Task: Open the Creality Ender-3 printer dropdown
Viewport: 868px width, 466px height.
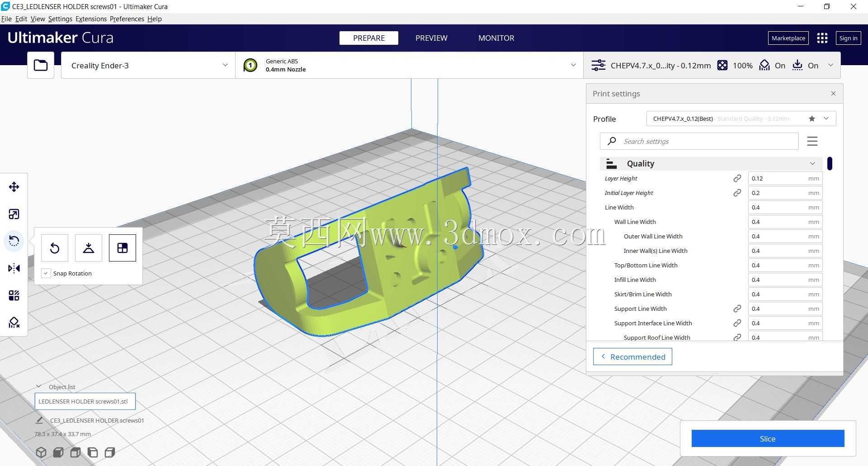Action: point(148,65)
